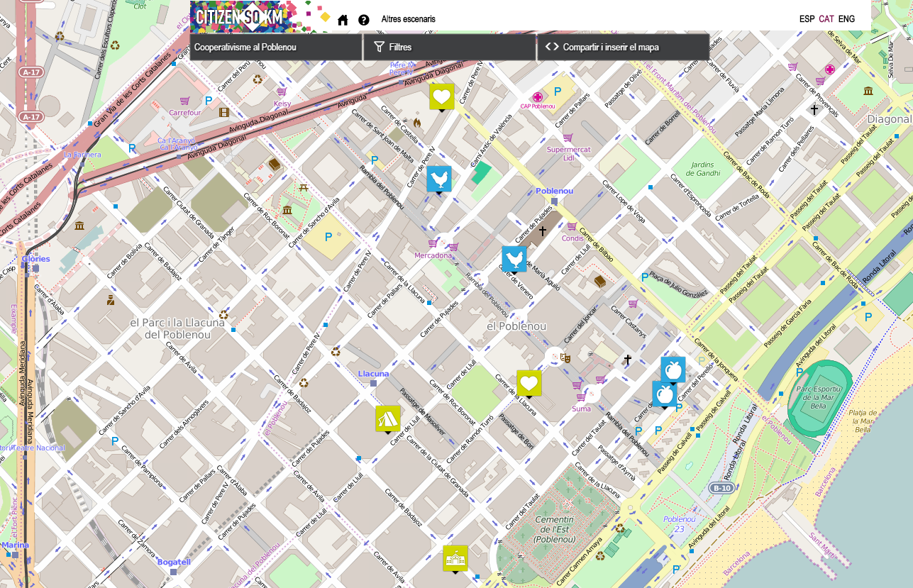The image size is (913, 588).
Task: Click the Filtres funnel icon
Action: click(379, 47)
